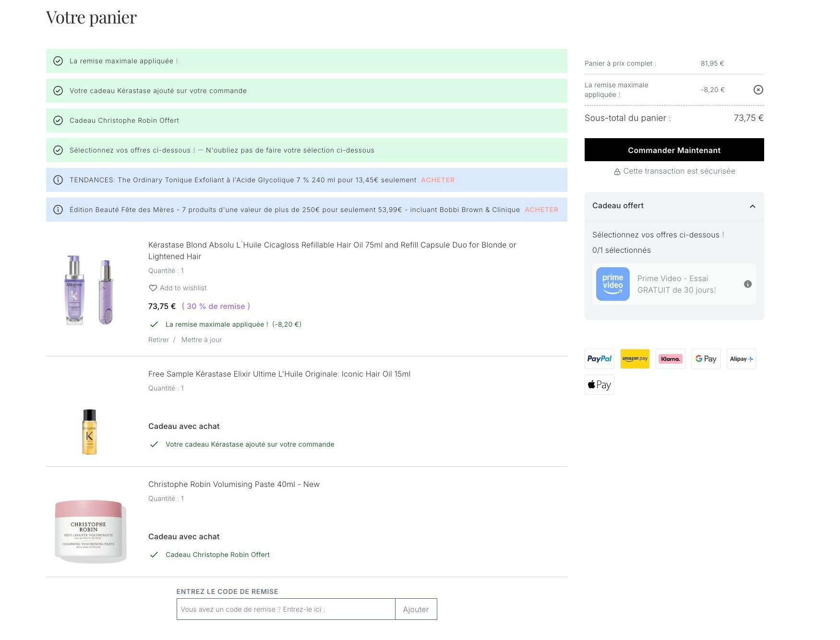The image size is (840, 640).
Task: Click 'Cadeau avec achat' under Elixir Ultime sample
Action: 184,426
